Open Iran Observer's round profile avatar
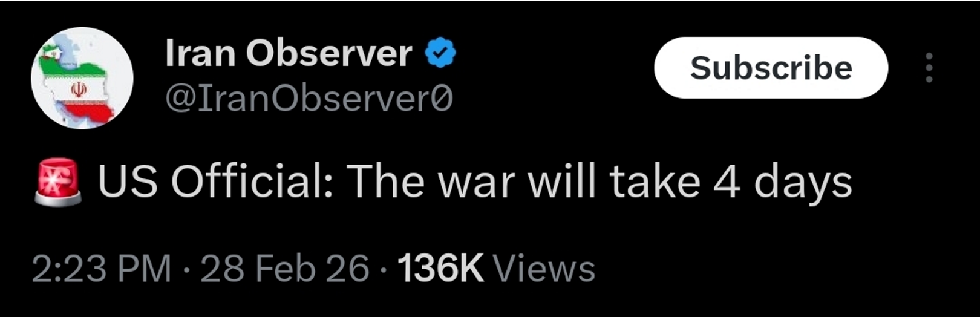 [x=82, y=77]
